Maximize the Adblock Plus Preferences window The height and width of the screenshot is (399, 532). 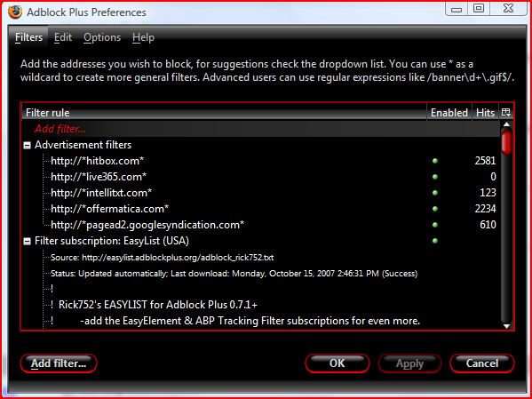479,9
